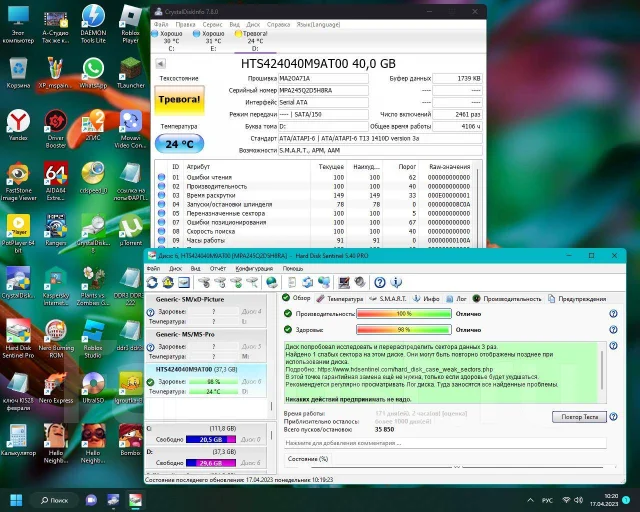Click the Здоровье 98 % health bar

click(x=404, y=329)
